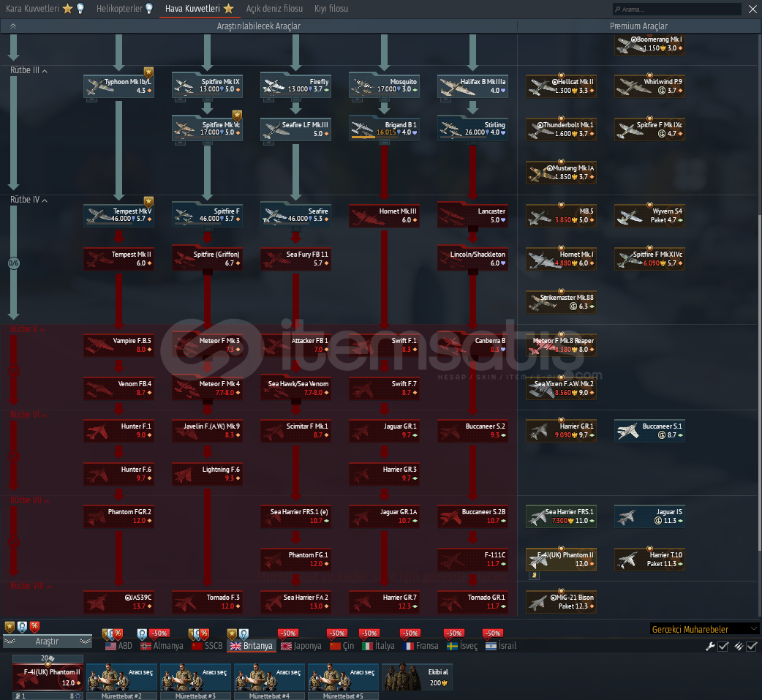
Task: Select the Lightning F.6 jet card
Action: tap(208, 473)
